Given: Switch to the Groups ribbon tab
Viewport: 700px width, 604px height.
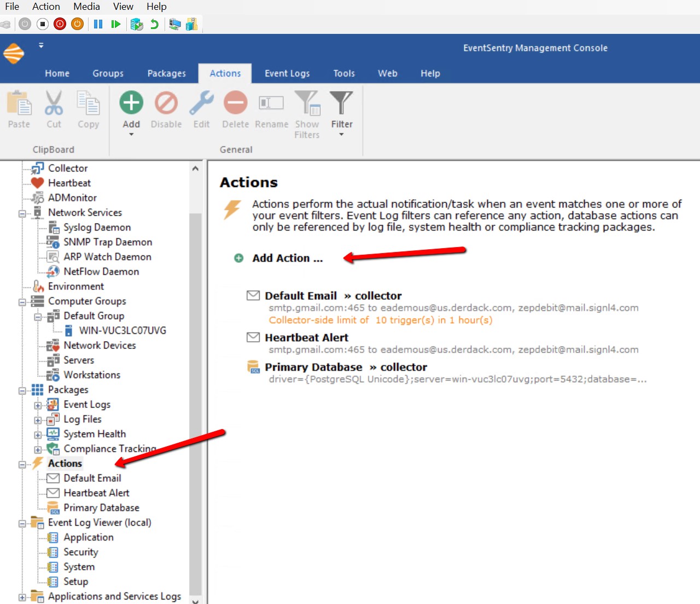Looking at the screenshot, I should click(x=108, y=73).
